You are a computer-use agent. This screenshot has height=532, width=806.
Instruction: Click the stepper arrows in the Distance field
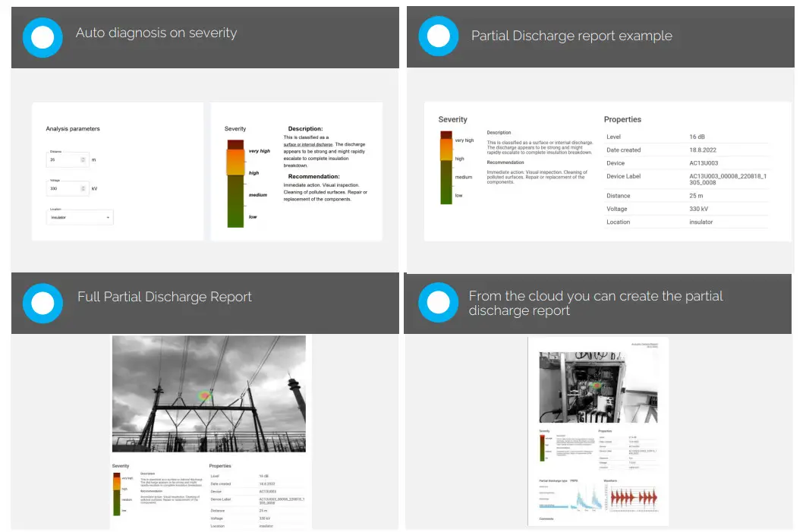coord(83,160)
